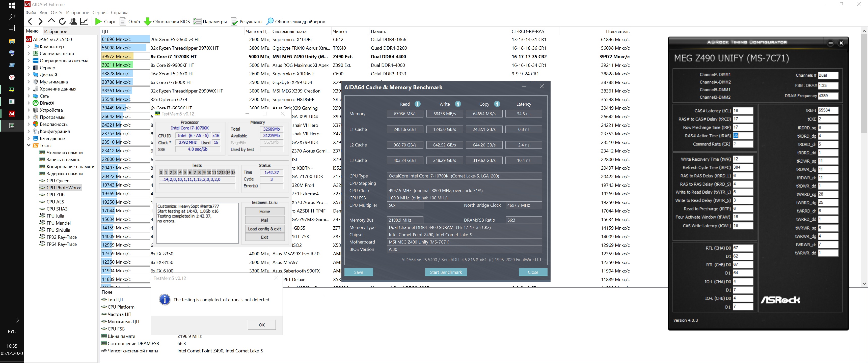868x363 pixels.
Task: Open Параметры from the toolbar
Action: (x=197, y=21)
